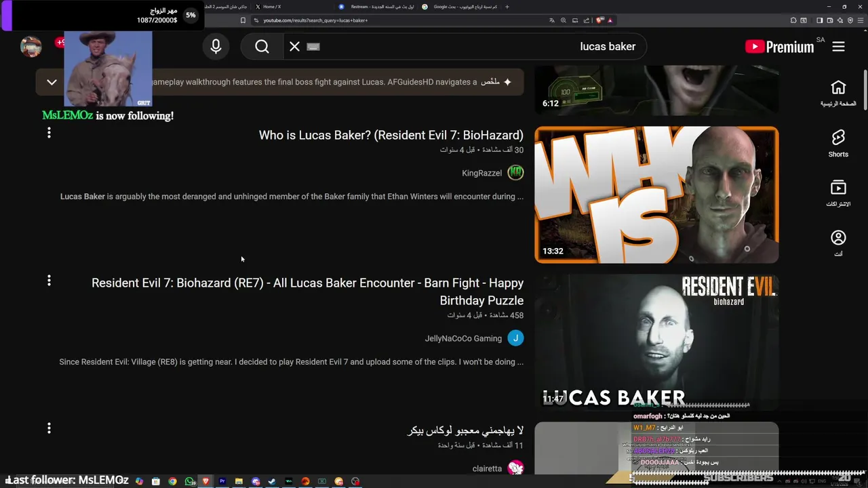Open the Brave Rewards triangle icon
The image size is (868, 488).
pyautogui.click(x=610, y=20)
